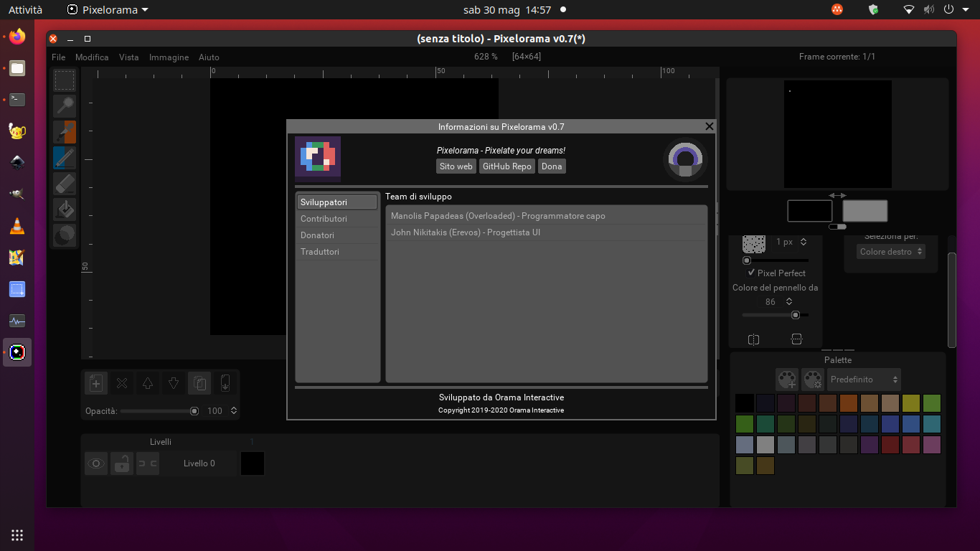Open the Modifica menu
This screenshot has height=551, width=980.
click(92, 57)
